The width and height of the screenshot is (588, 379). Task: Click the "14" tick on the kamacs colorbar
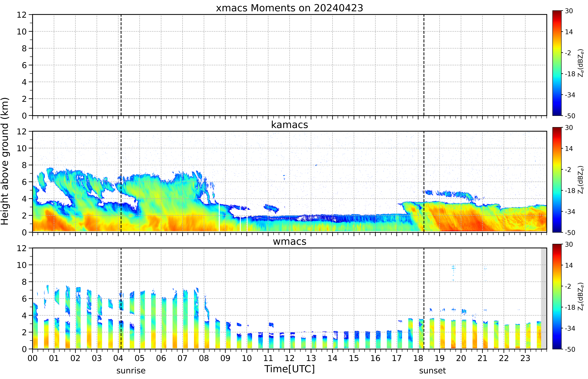(569, 149)
